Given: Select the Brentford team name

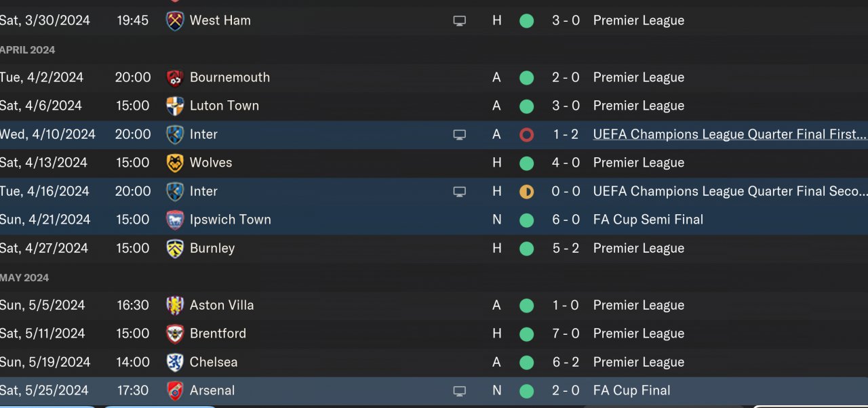Looking at the screenshot, I should (x=218, y=333).
